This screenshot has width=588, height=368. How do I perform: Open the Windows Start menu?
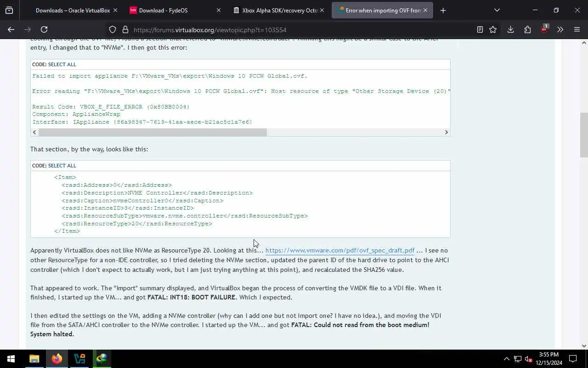(x=11, y=359)
